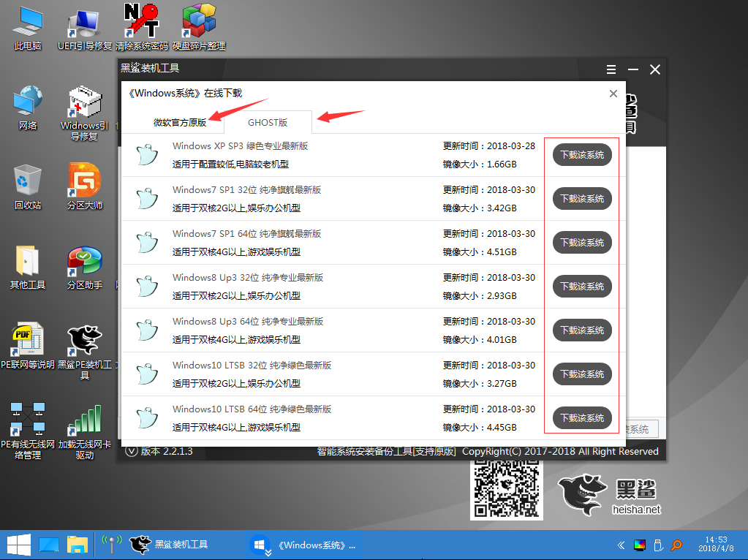Click the orange magnifier icon in system tray

pyautogui.click(x=676, y=545)
